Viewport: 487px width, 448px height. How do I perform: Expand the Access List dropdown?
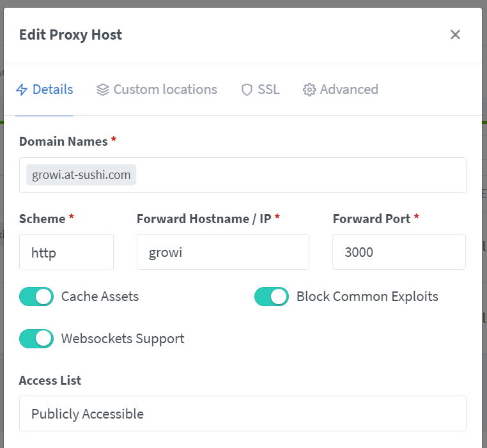pos(243,413)
